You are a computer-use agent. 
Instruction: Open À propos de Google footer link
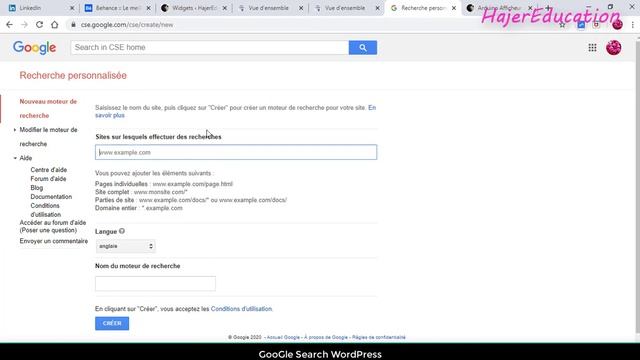[x=326, y=338]
